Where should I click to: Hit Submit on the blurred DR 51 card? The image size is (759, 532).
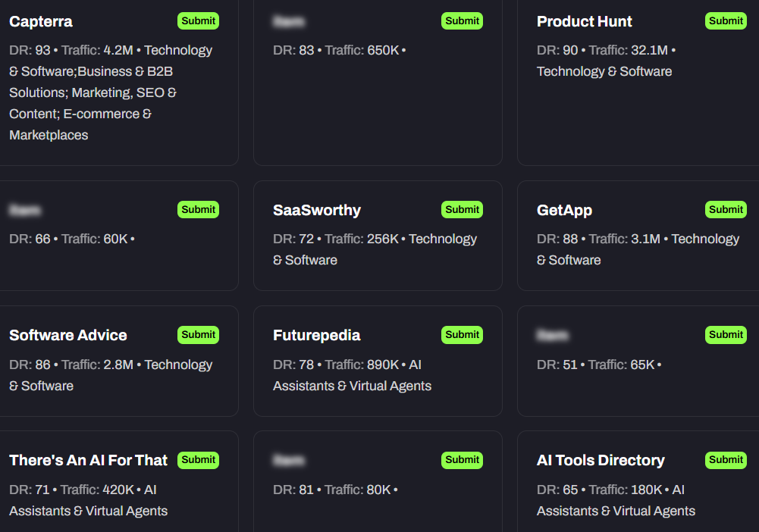pos(726,335)
